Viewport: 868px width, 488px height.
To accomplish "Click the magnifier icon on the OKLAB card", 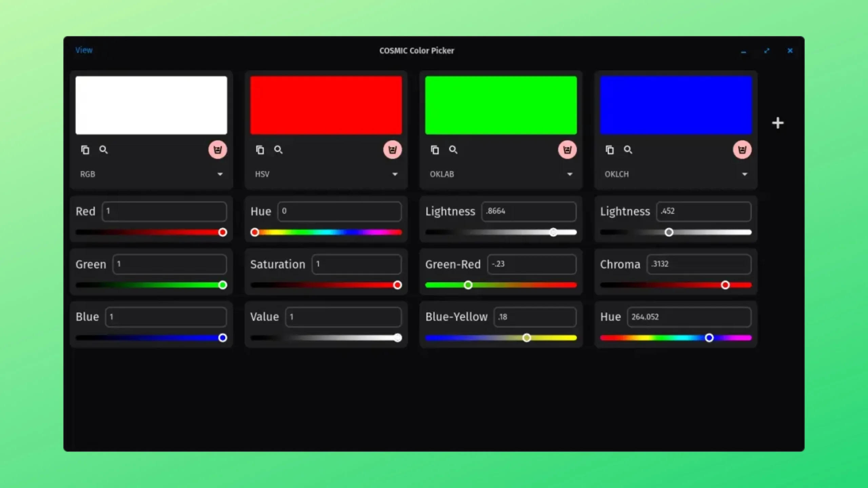I will (x=453, y=150).
